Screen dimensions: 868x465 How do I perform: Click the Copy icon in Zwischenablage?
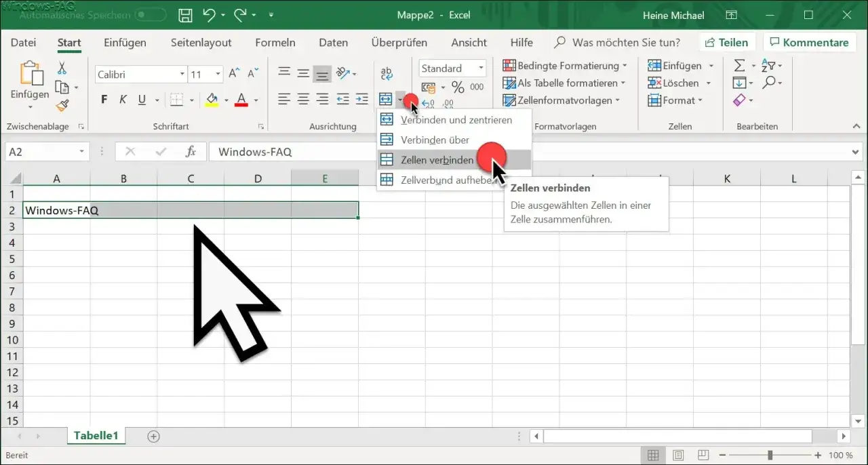[62, 87]
